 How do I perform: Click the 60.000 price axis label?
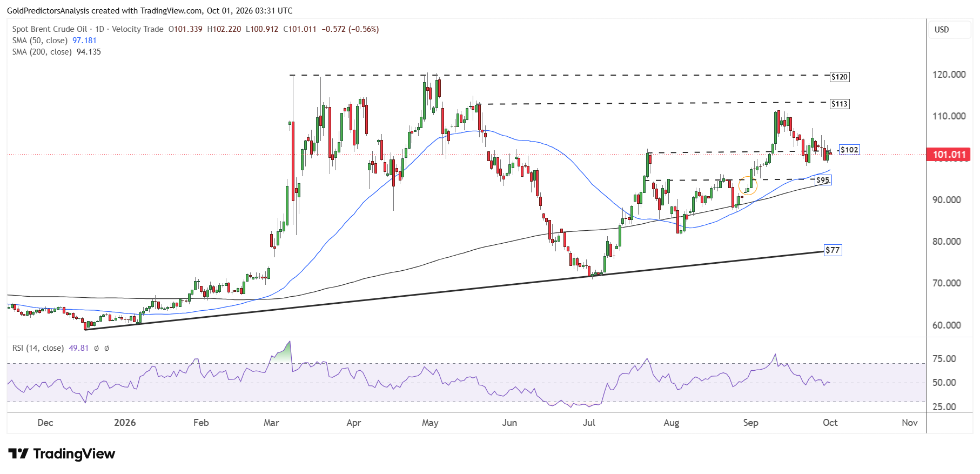tap(947, 325)
